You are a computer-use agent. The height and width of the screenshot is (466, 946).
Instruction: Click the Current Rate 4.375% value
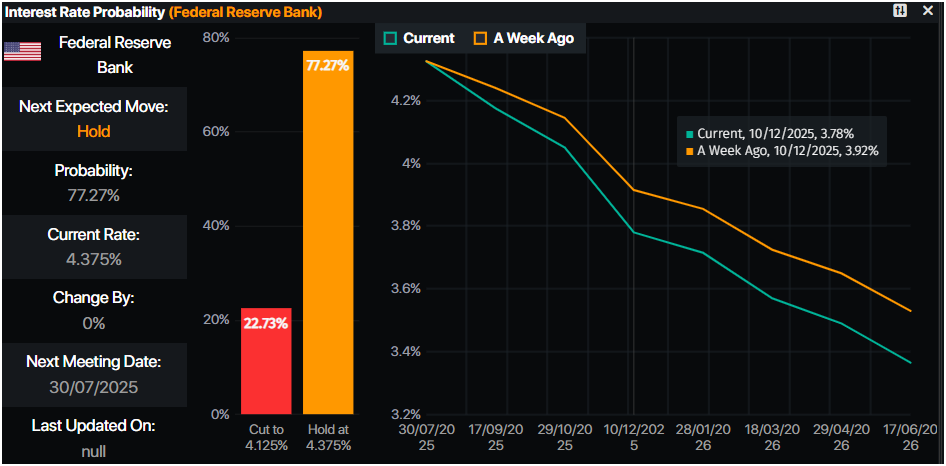tap(93, 259)
